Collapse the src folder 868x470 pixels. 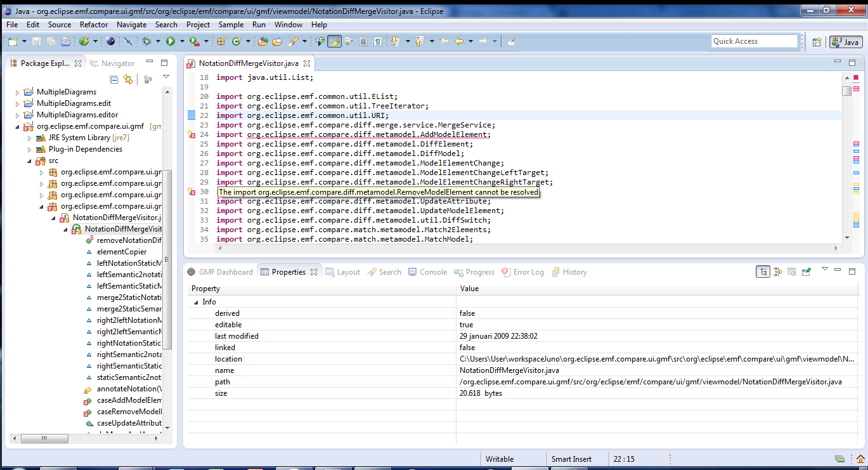coord(29,161)
